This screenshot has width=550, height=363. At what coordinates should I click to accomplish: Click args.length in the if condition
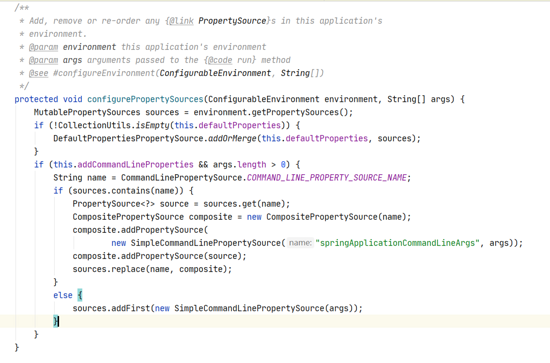[239, 164]
